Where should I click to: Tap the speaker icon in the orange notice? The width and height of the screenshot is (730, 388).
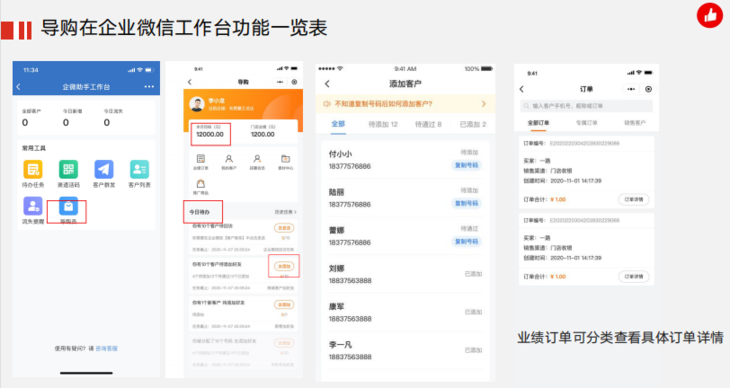tap(327, 104)
